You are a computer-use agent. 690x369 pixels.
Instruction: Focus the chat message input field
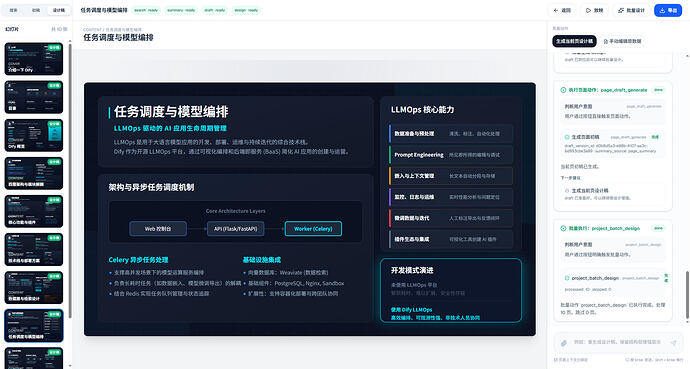pos(617,342)
